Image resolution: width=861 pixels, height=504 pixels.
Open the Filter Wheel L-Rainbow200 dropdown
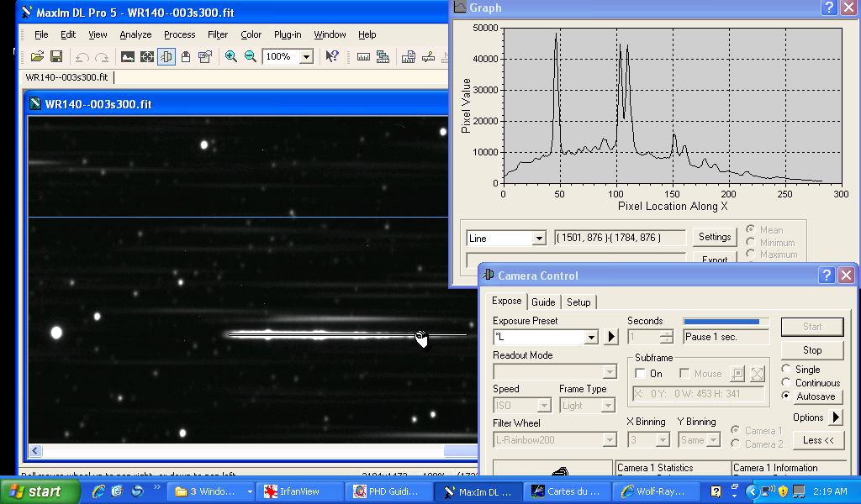(x=609, y=440)
